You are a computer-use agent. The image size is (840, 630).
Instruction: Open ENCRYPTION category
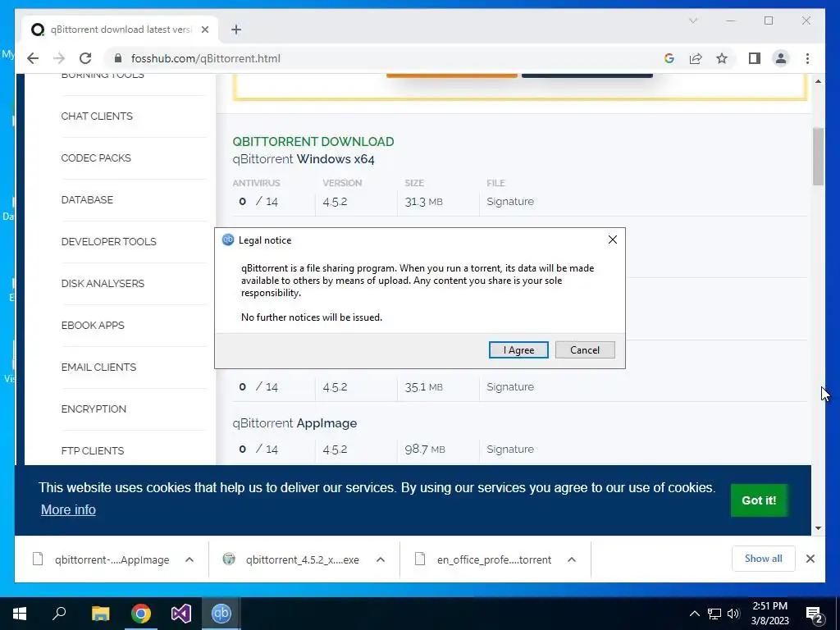[94, 409]
